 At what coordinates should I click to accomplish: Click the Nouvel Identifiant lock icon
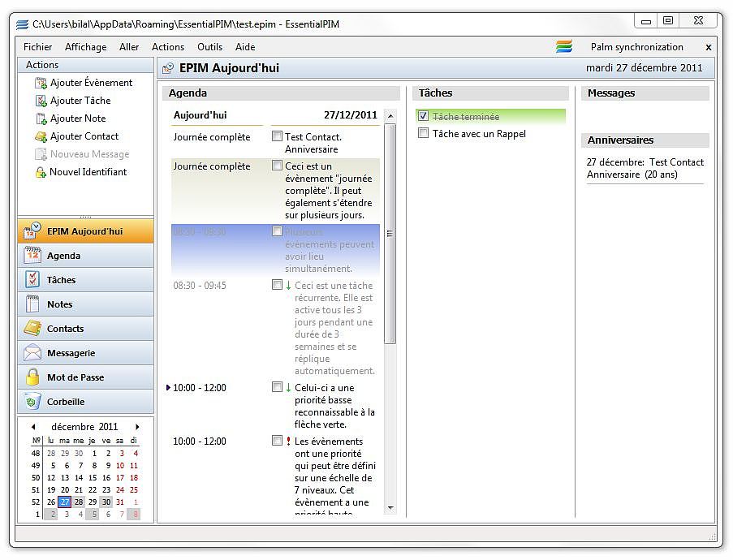[x=41, y=173]
